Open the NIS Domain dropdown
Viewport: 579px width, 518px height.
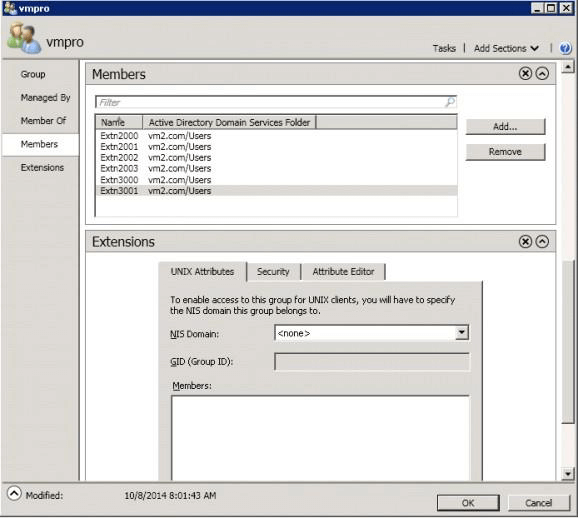(462, 332)
